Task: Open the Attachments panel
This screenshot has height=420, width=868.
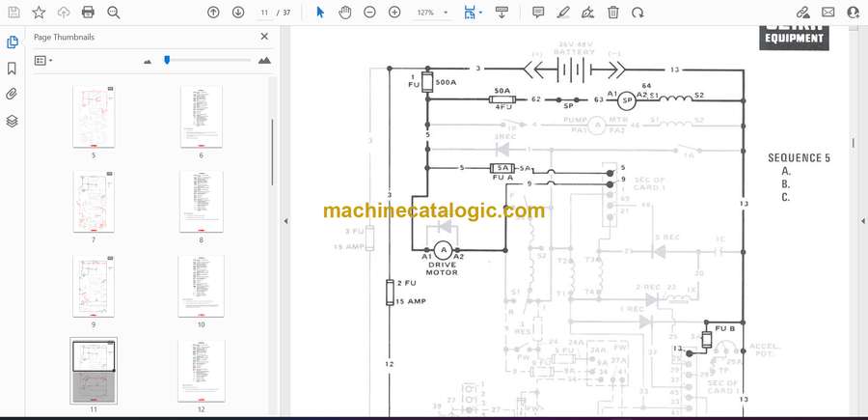Action: 13,95
